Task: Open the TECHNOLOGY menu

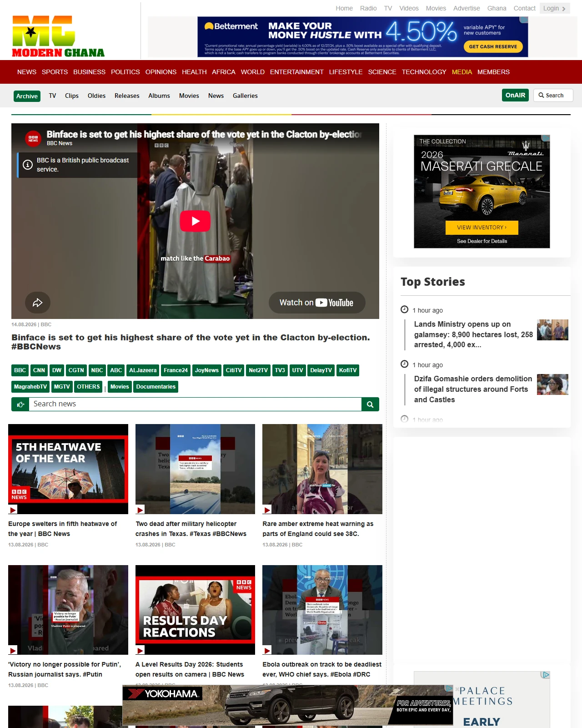Action: [x=424, y=72]
